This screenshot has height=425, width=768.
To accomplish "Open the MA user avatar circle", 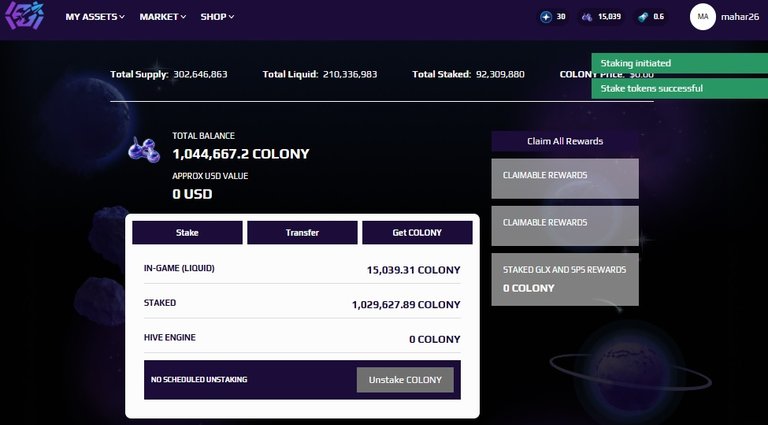I will pyautogui.click(x=703, y=17).
